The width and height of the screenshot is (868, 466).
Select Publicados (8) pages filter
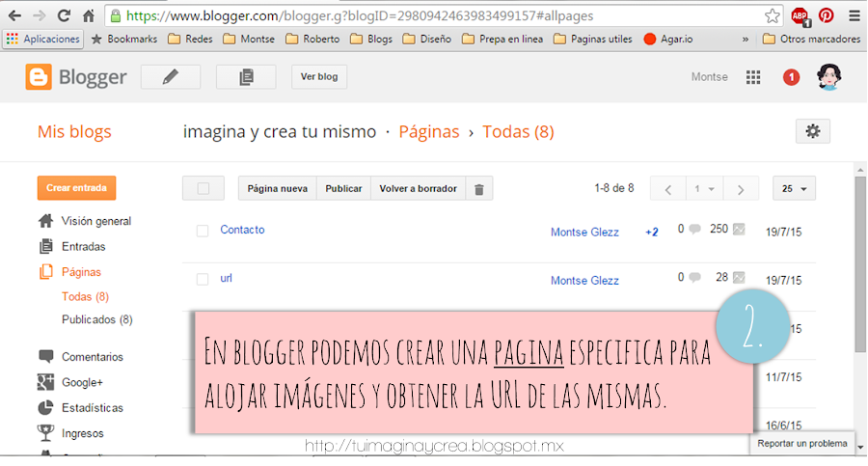96,319
